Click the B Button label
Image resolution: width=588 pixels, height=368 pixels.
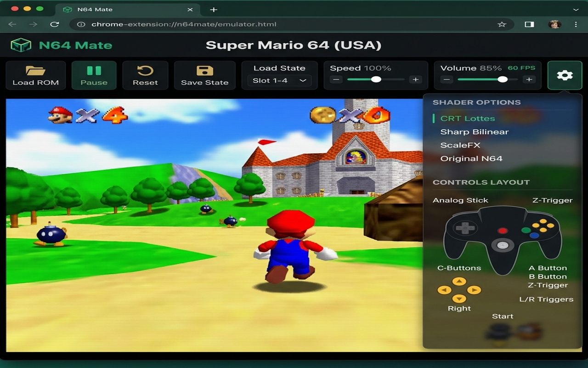[548, 276]
